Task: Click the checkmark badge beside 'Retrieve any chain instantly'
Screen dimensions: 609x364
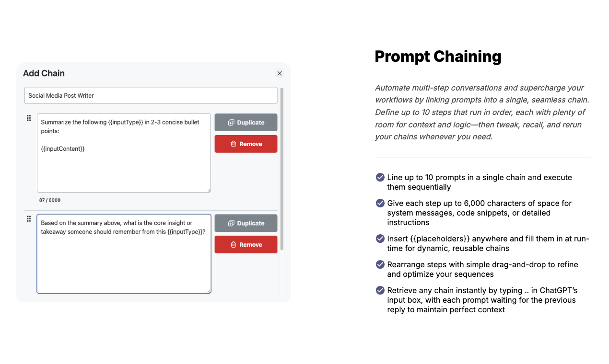Action: point(380,290)
